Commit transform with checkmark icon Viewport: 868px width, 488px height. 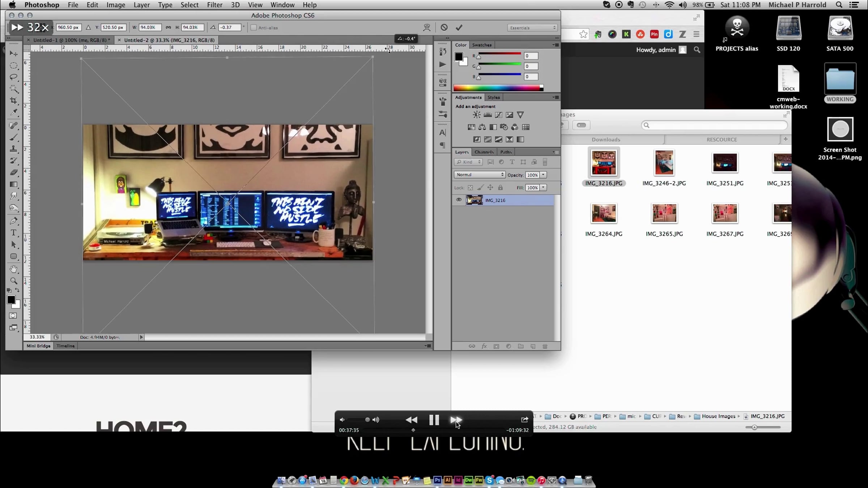click(x=459, y=27)
